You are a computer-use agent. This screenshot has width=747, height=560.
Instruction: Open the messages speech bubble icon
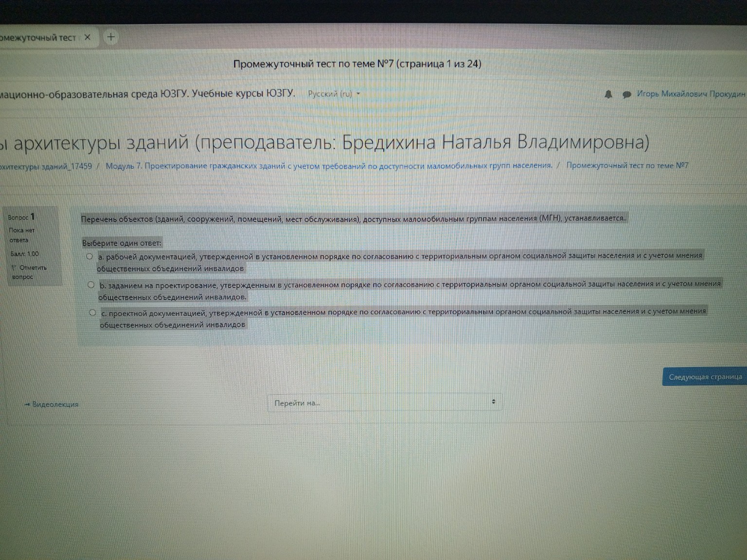[627, 94]
